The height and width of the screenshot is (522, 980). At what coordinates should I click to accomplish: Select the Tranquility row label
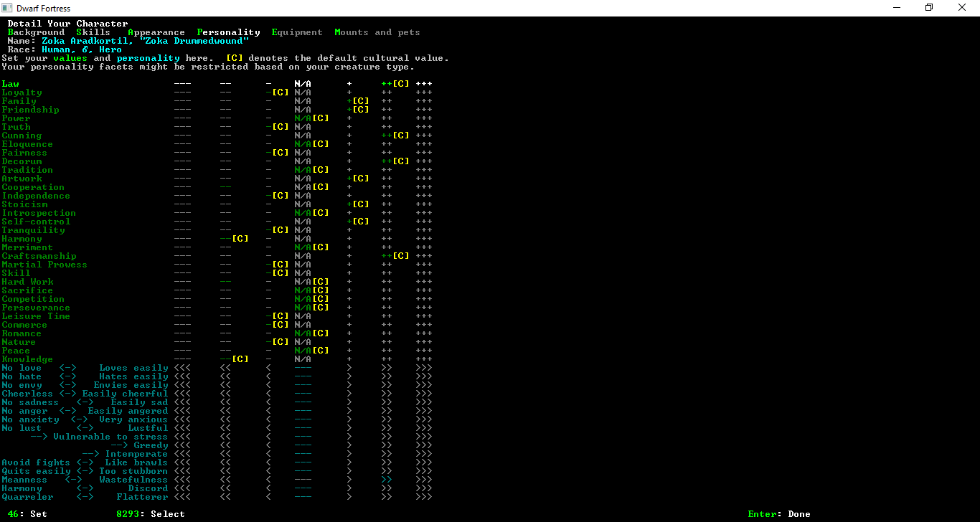tap(33, 230)
